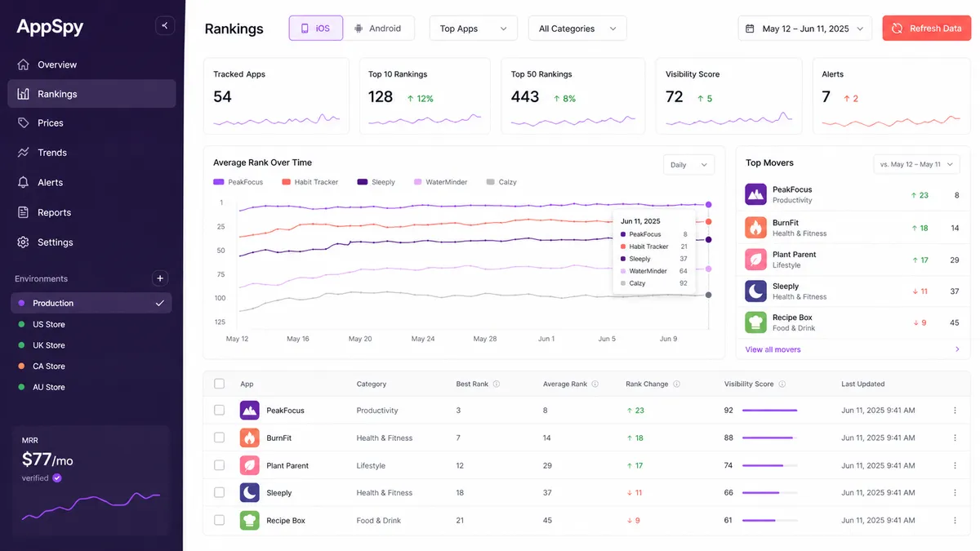
Task: Open the Recipe Box row options menu
Action: (955, 520)
